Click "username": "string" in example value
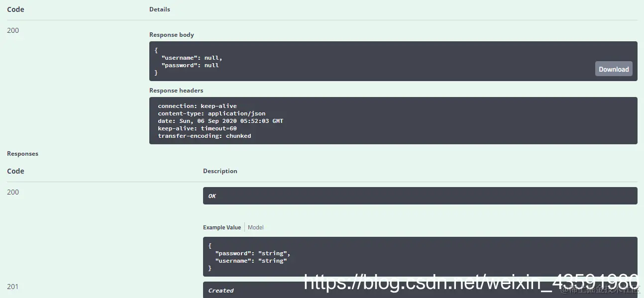This screenshot has height=298, width=644. (x=251, y=261)
